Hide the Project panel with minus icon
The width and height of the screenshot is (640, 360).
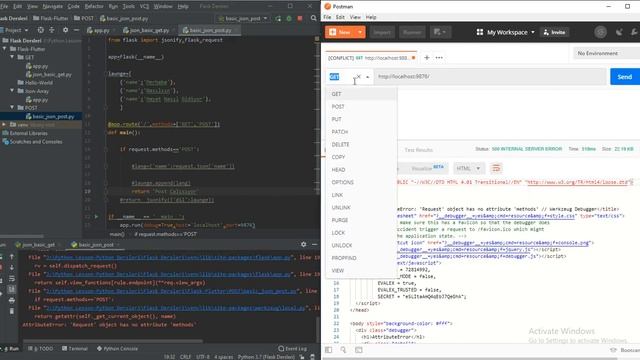(76, 30)
